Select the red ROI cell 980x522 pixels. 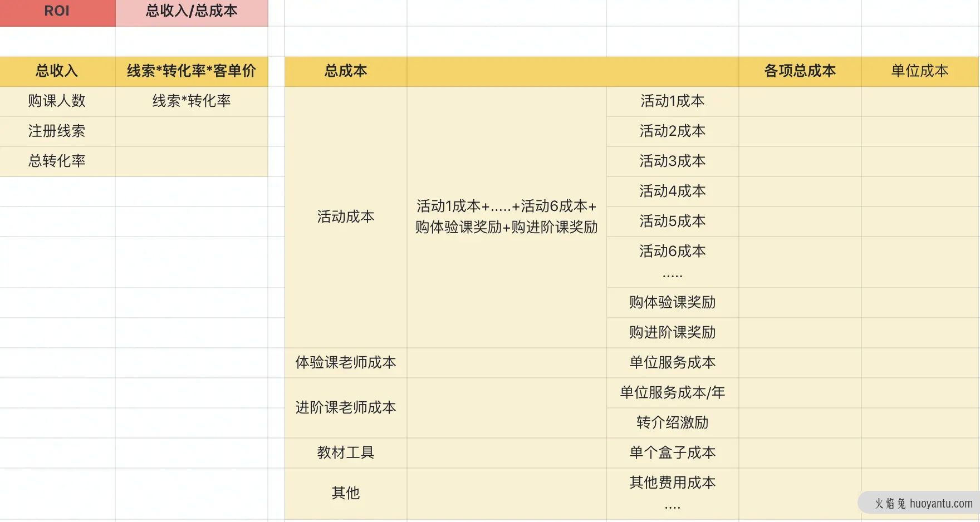57,12
